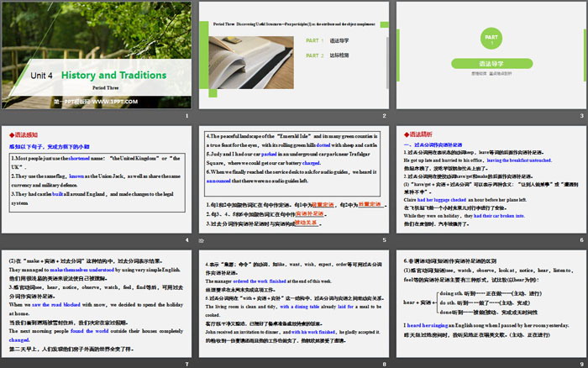Select slide 2 with the open book photo
This screenshot has width=588, height=368.
click(x=294, y=55)
